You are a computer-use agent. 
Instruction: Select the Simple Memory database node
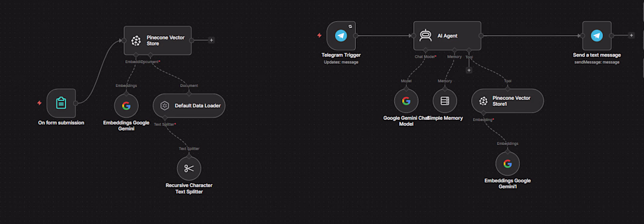(445, 101)
